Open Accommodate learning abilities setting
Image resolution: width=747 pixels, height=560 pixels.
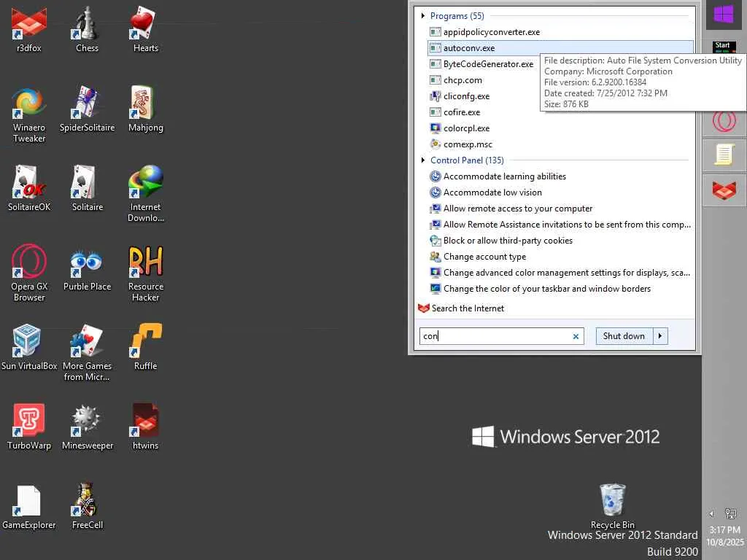pyautogui.click(x=560, y=176)
